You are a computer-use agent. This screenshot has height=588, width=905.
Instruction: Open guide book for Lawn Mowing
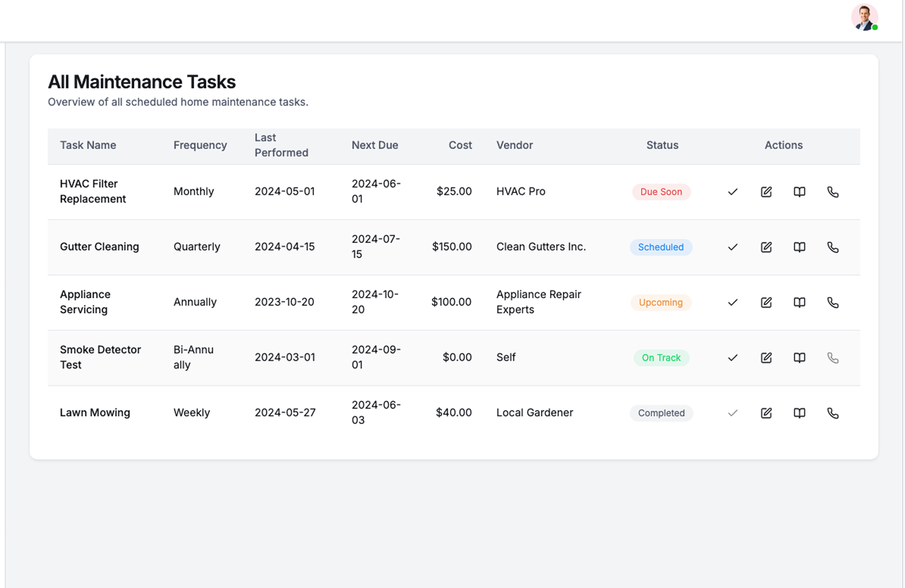point(799,413)
